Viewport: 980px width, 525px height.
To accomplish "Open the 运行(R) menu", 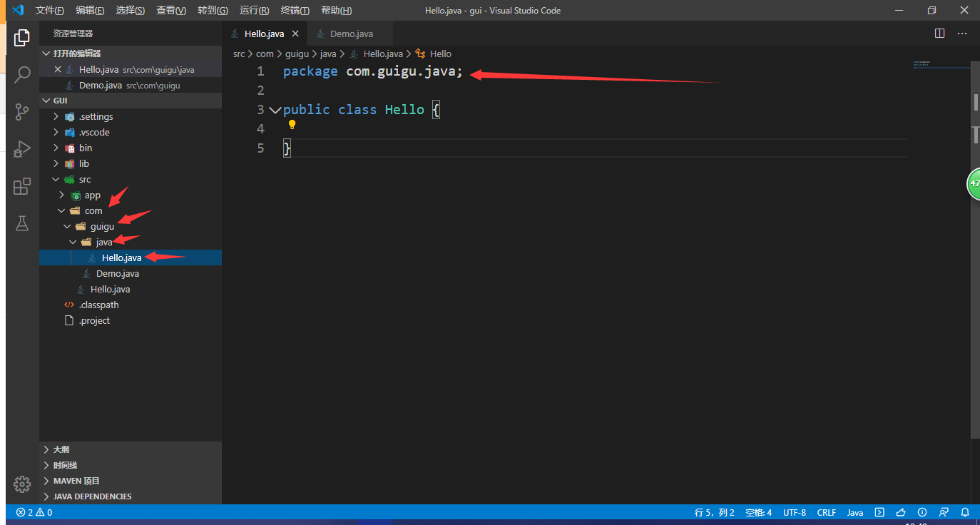I will coord(254,10).
